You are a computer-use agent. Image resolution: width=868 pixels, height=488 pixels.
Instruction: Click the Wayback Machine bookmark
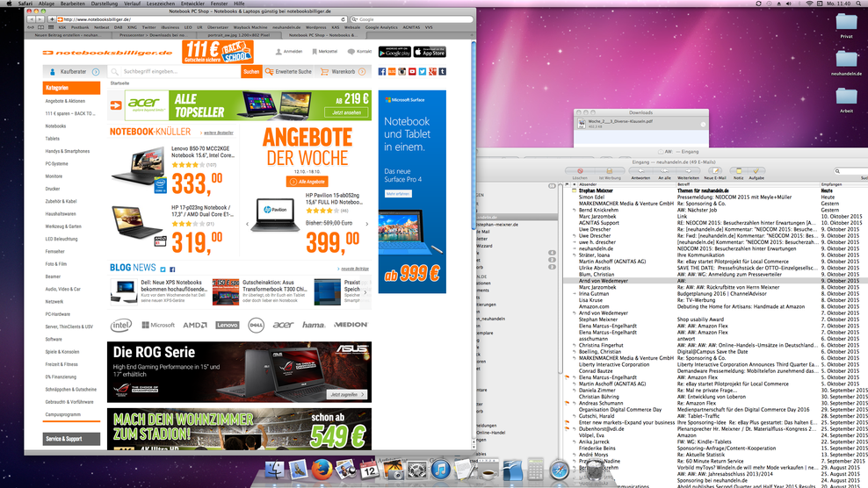pyautogui.click(x=250, y=27)
